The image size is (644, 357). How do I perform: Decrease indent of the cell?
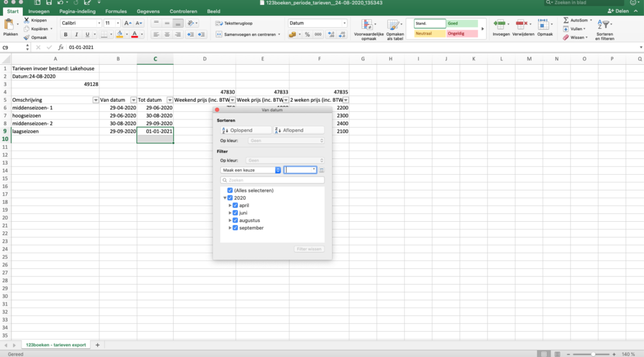pos(191,35)
